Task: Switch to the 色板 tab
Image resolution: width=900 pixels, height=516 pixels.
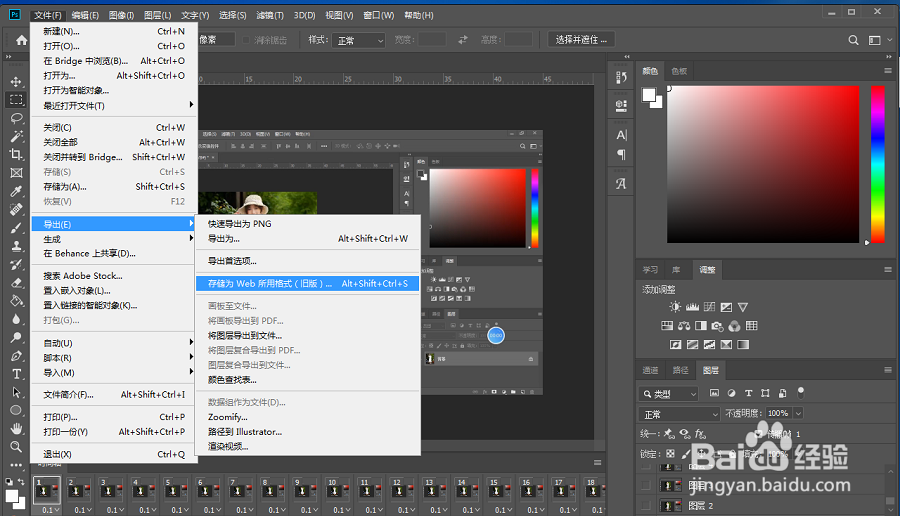Action: (679, 71)
